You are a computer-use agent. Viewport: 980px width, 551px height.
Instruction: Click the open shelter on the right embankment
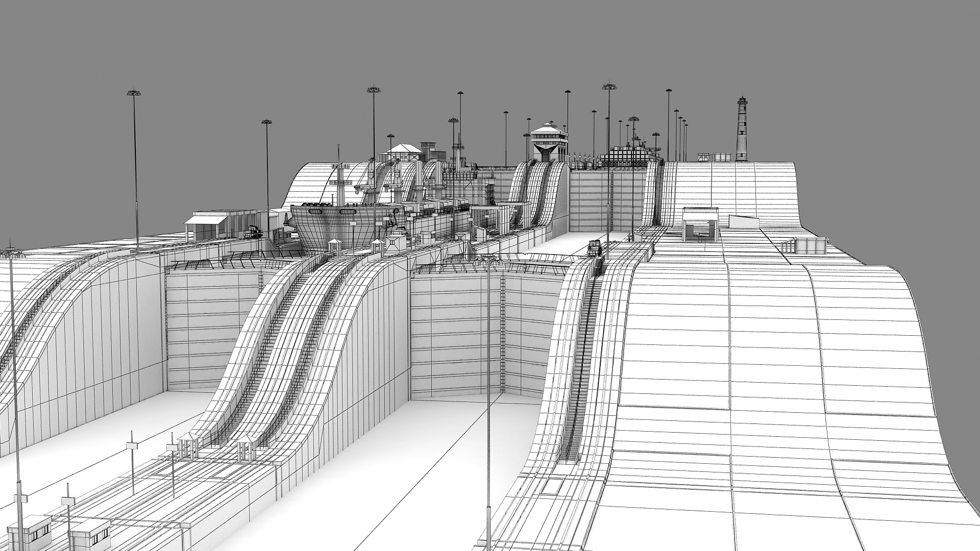point(700,224)
